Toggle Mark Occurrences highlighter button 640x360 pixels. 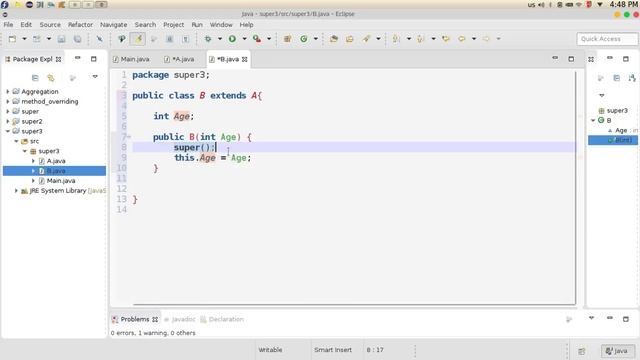(138, 39)
